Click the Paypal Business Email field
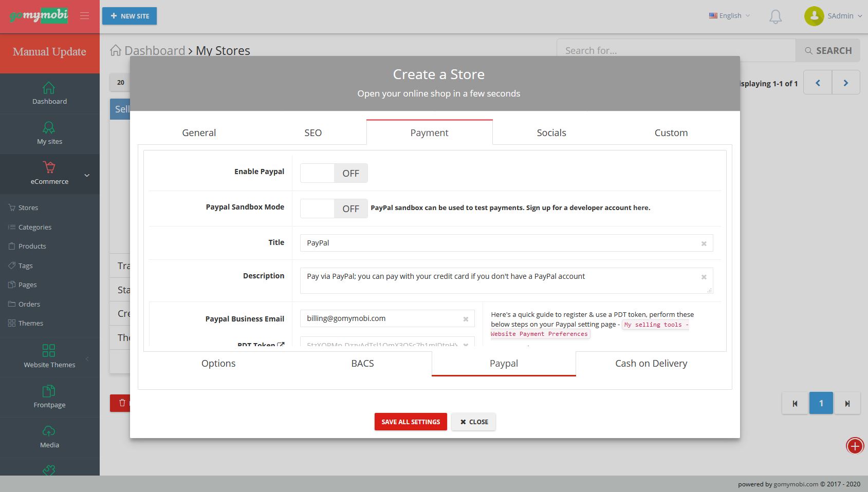This screenshot has height=492, width=868. [x=387, y=318]
